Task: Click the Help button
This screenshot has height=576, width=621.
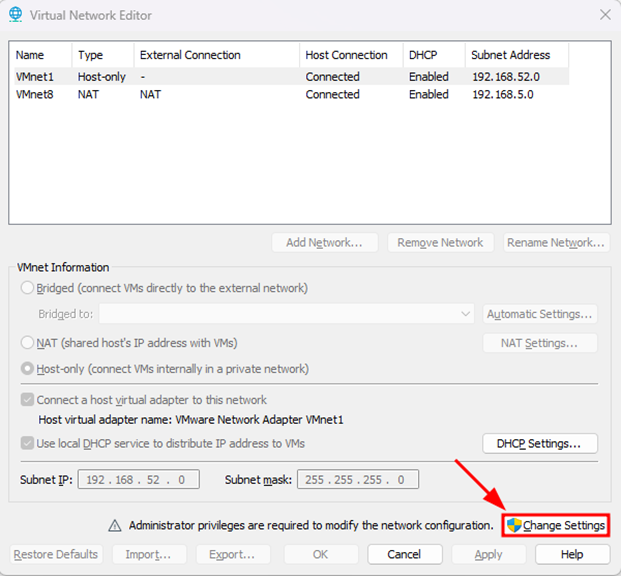Action: point(572,554)
